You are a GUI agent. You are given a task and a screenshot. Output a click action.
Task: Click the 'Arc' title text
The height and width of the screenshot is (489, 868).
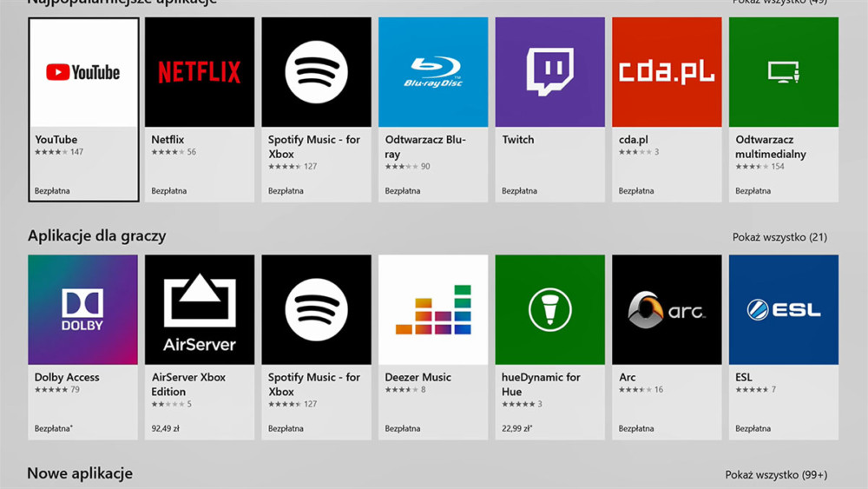pos(628,377)
